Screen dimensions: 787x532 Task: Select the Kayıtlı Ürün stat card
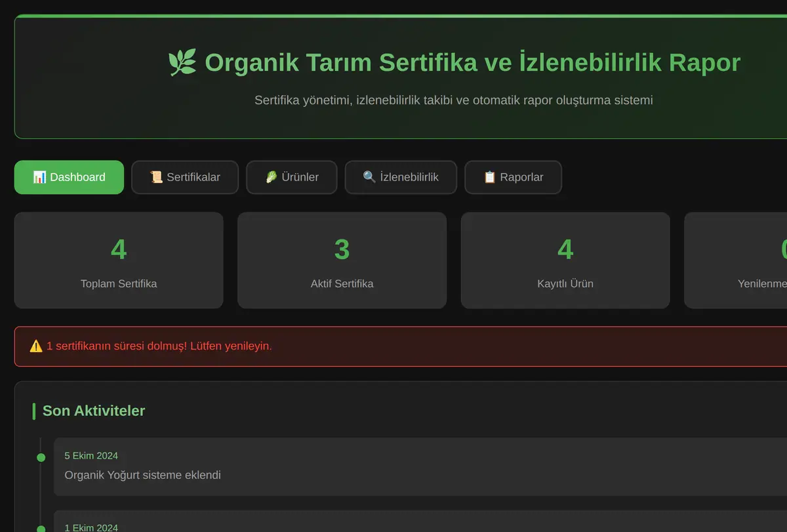565,260
